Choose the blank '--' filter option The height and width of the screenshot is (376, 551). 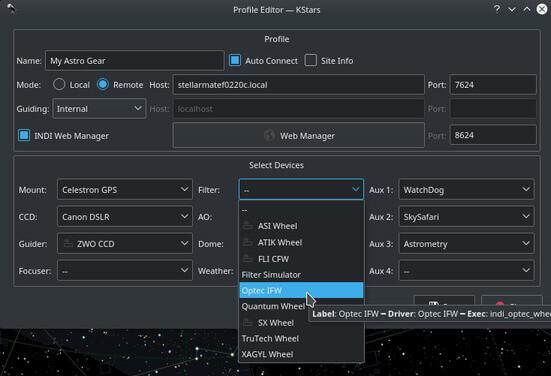pyautogui.click(x=301, y=210)
